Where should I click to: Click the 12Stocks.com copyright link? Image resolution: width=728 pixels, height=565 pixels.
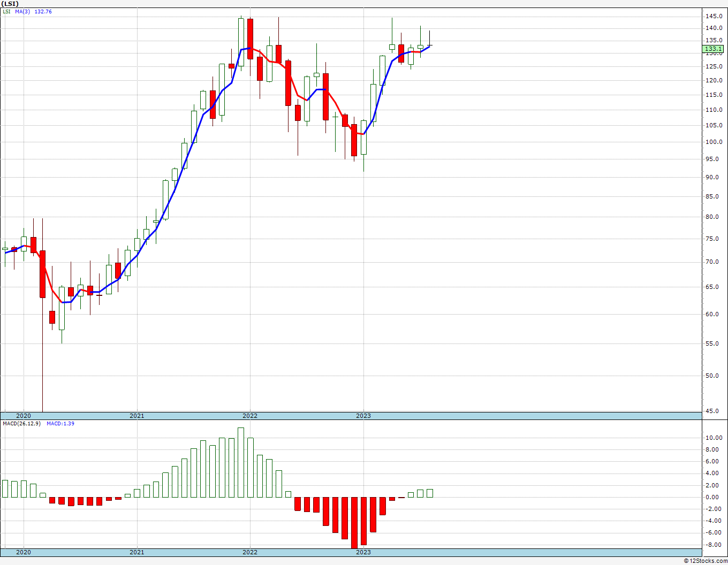[705, 561]
